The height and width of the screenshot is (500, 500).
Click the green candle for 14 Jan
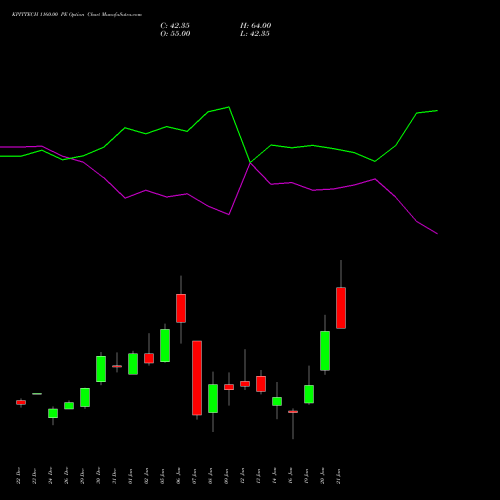tap(277, 401)
